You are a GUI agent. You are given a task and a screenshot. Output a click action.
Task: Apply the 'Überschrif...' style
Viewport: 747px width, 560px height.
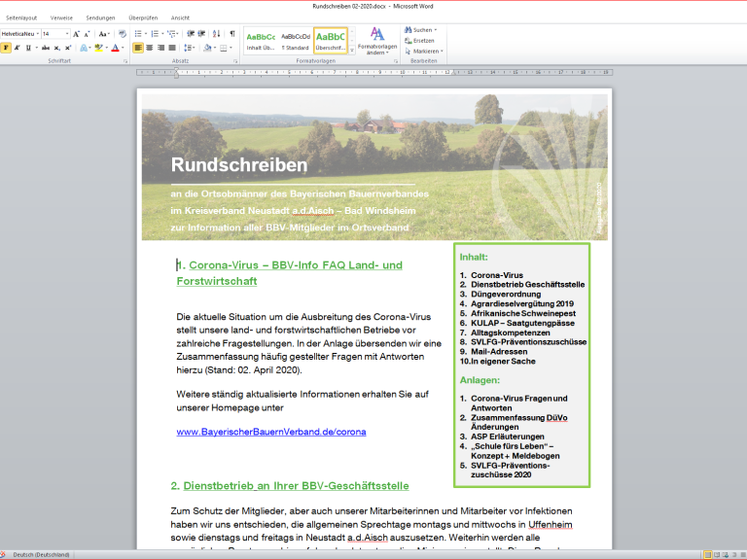331,41
